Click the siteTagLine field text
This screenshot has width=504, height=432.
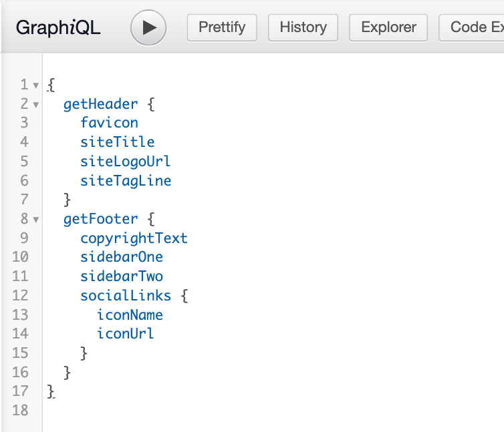[126, 181]
